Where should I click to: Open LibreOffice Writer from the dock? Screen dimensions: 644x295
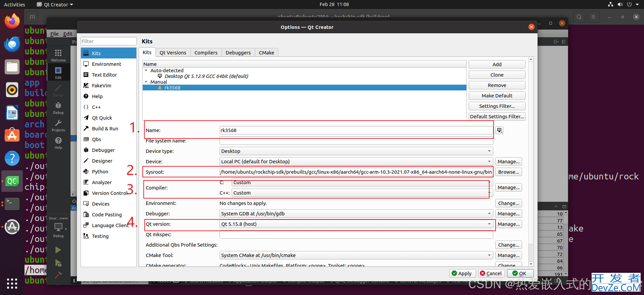tap(12, 113)
